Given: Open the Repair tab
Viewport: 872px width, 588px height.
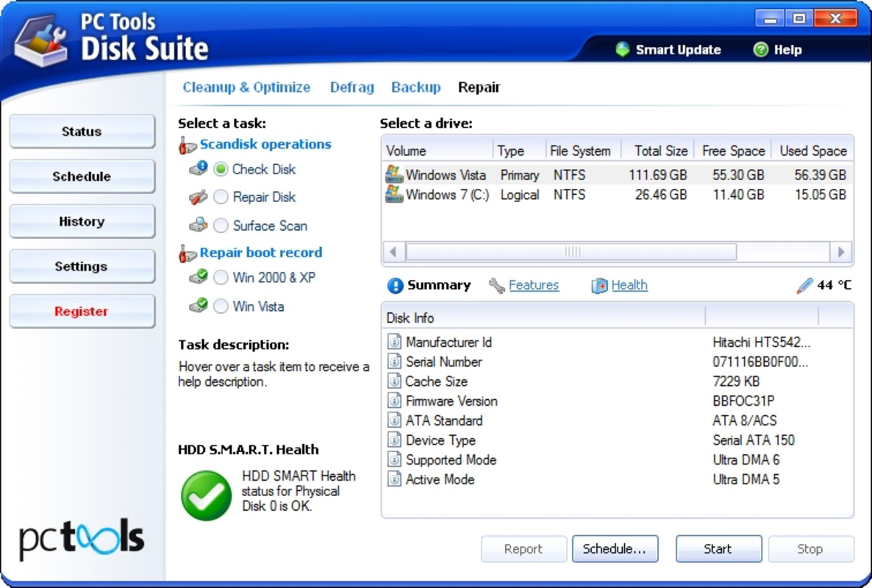Looking at the screenshot, I should click(x=479, y=87).
